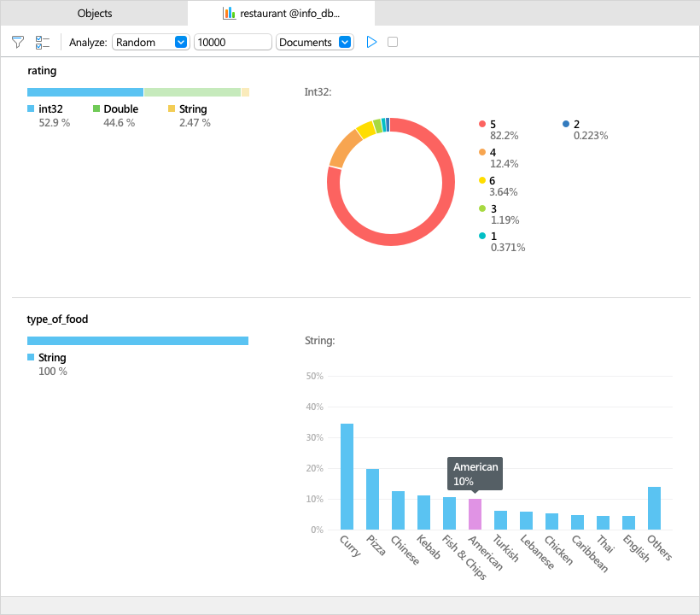The height and width of the screenshot is (615, 700).
Task: Click the Curry bar in the chart
Action: pyautogui.click(x=347, y=477)
